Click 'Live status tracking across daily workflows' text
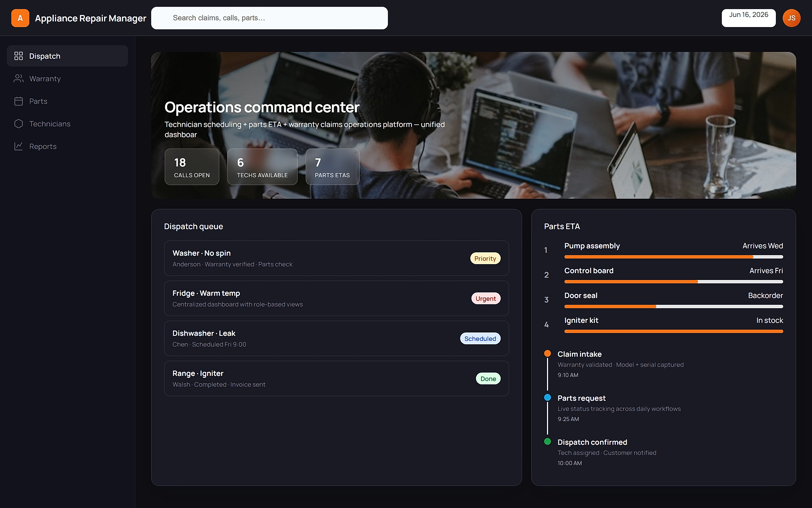This screenshot has height=508, width=812. coord(619,409)
